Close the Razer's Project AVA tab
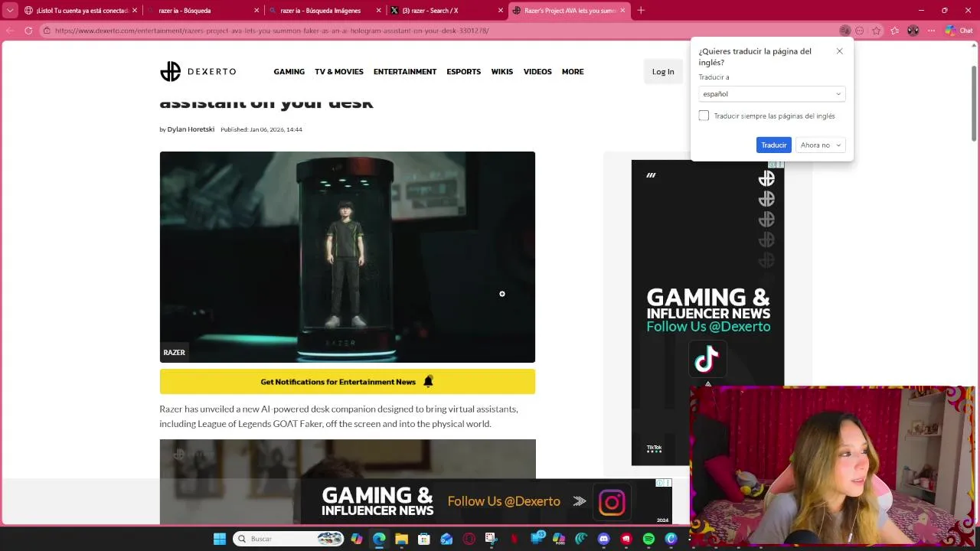980x551 pixels. [x=622, y=11]
